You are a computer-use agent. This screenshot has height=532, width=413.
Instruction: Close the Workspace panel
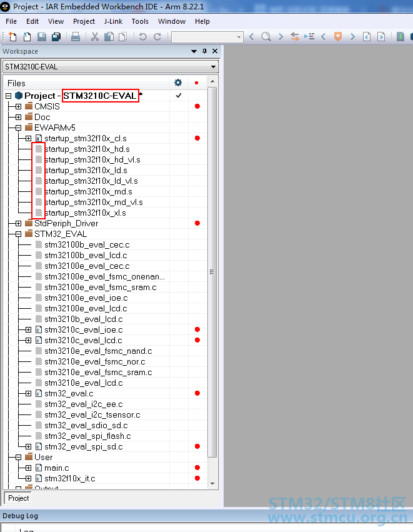click(x=215, y=51)
